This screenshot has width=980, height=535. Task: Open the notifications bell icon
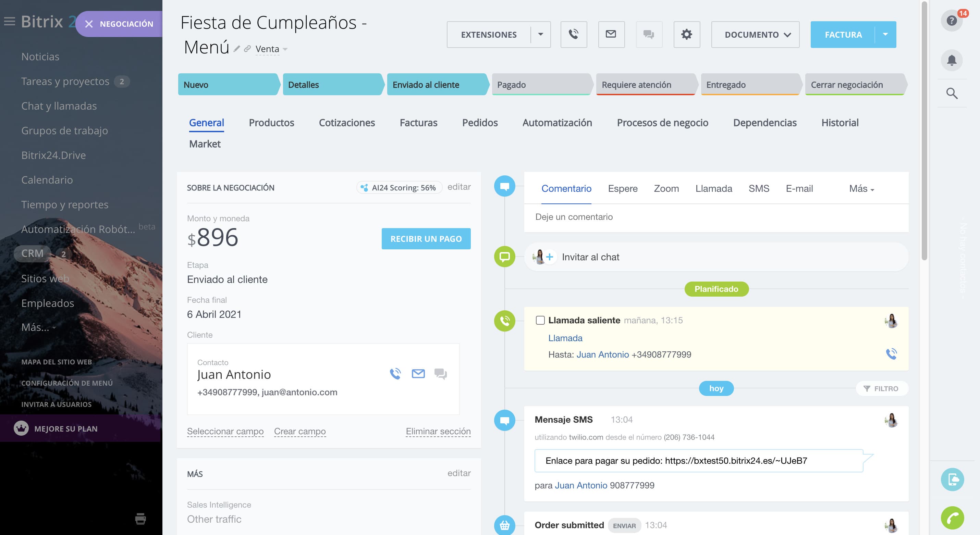point(952,60)
